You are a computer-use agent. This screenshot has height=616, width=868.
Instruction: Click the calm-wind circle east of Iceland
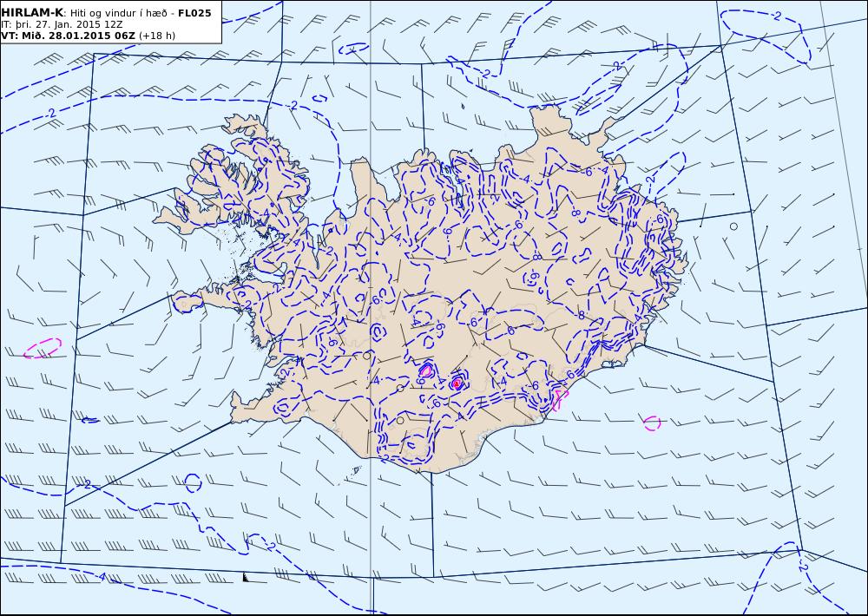(733, 226)
